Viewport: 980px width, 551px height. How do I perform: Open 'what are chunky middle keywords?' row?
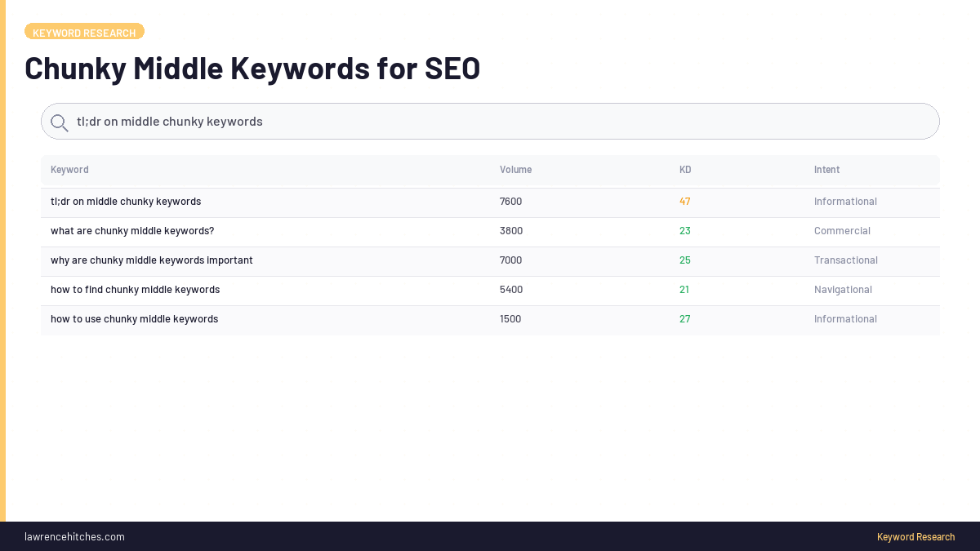tap(132, 230)
